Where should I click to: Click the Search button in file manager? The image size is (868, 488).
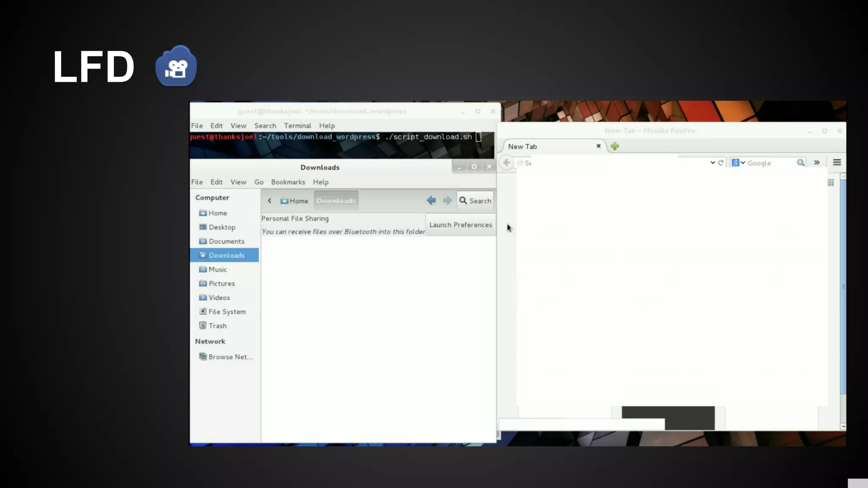click(475, 201)
